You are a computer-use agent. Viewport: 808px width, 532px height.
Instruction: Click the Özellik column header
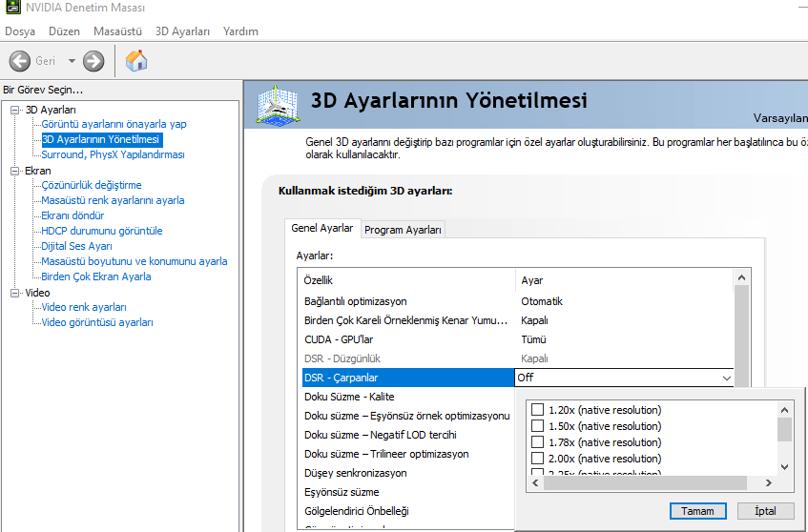pos(407,280)
